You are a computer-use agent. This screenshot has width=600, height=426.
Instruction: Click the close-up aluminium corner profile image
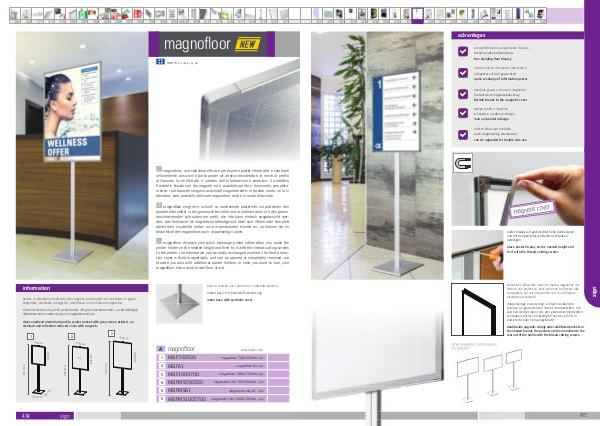pyautogui.click(x=249, y=110)
